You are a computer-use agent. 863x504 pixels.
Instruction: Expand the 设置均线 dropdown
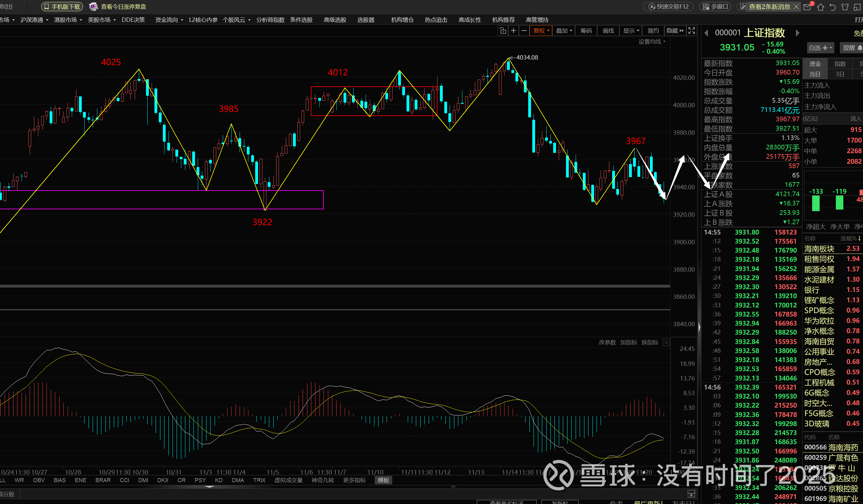652,42
